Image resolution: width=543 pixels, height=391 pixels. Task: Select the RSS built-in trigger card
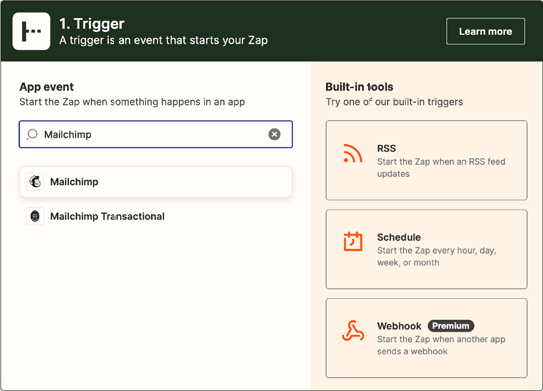pos(427,160)
